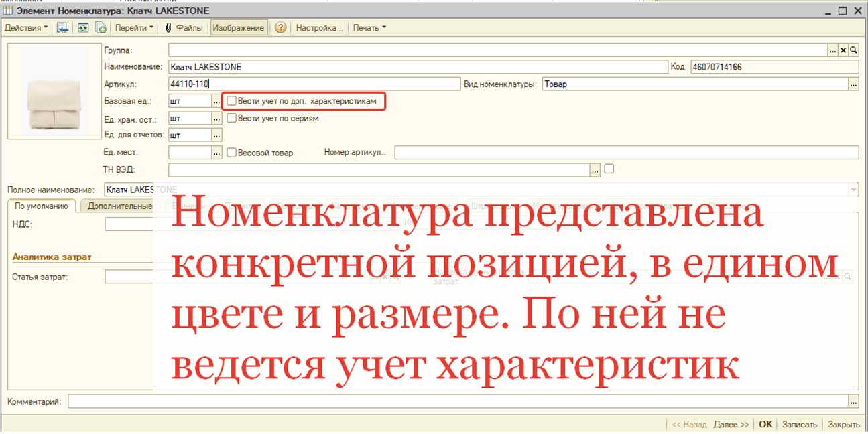Viewport: 868px width, 434px height.
Task: Clear the Группа field with X icon
Action: [843, 50]
